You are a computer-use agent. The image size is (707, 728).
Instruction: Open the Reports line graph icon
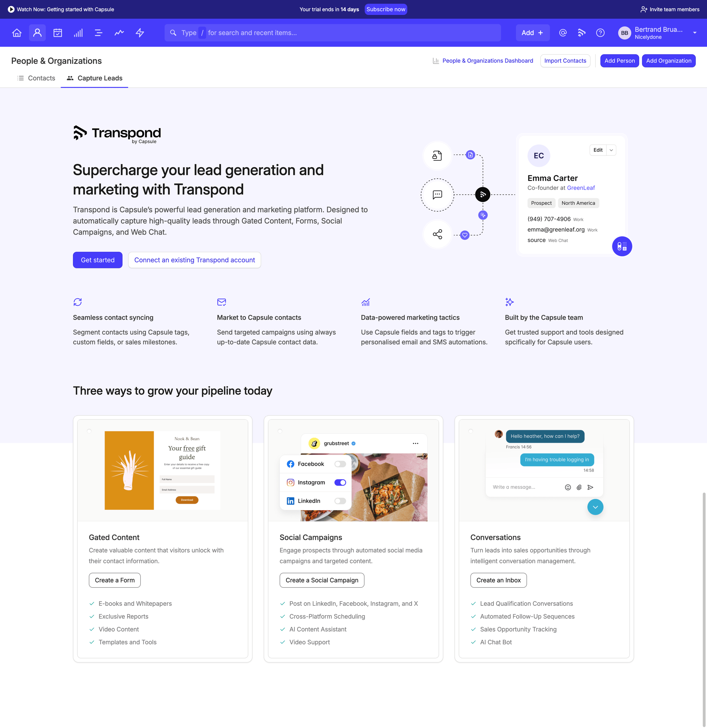pos(119,33)
